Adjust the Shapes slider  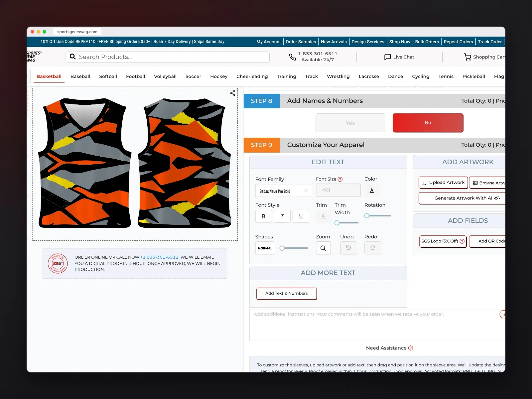point(294,248)
